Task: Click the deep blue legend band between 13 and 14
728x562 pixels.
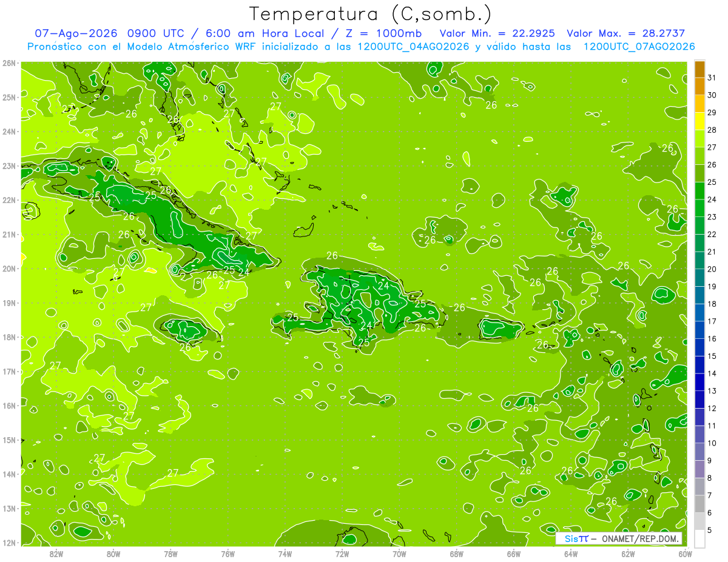Action: pos(699,383)
